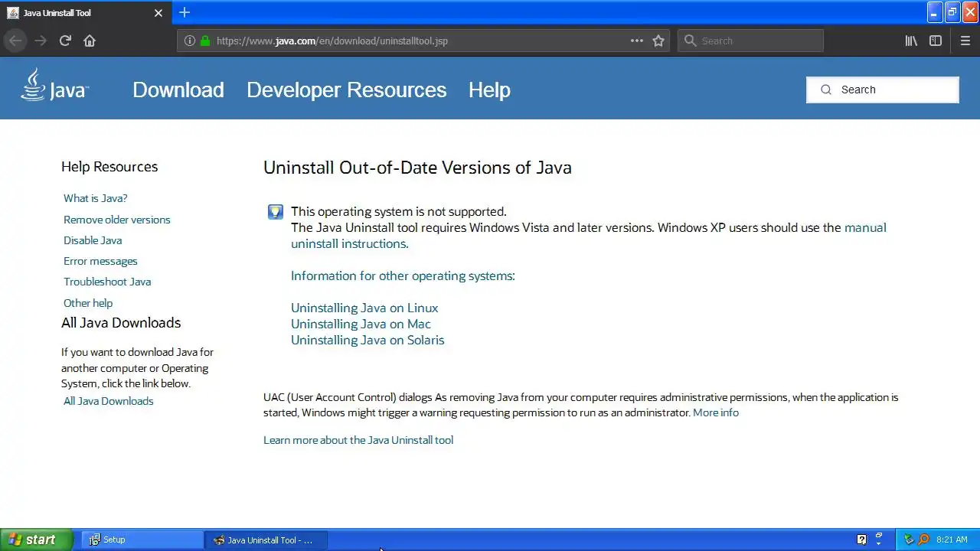The image size is (980, 551).
Task: Open the Remove older versions link
Action: coord(117,220)
